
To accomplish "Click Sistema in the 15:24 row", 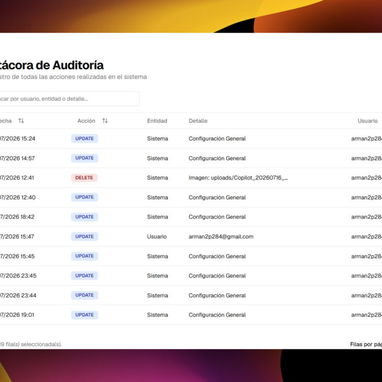I will point(157,139).
